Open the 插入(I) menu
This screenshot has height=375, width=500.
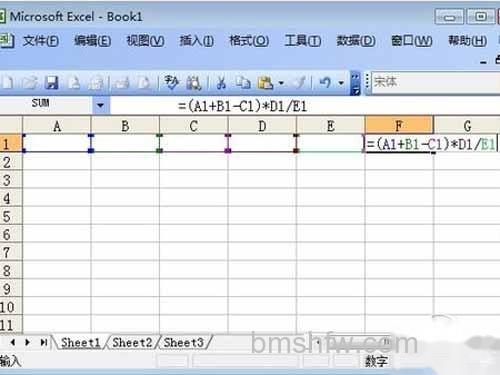coord(197,41)
